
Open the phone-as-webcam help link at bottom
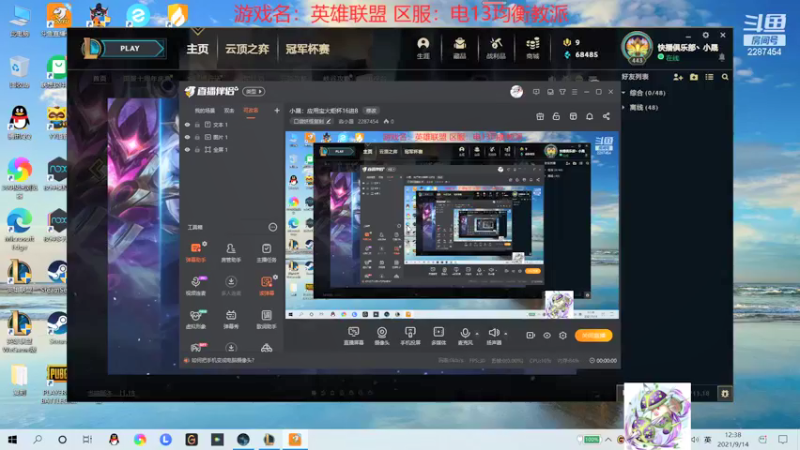pos(222,360)
